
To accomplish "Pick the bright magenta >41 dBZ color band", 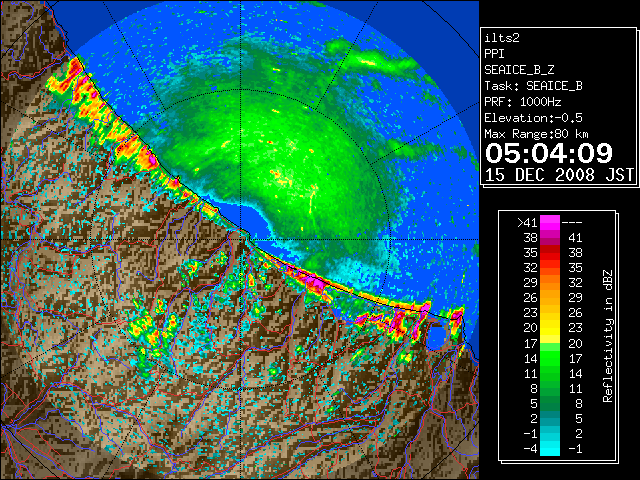I will click(x=550, y=223).
